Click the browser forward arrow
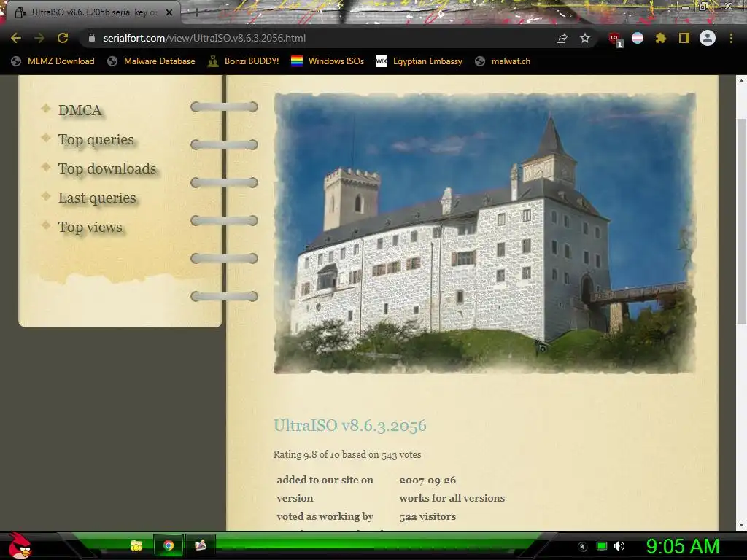The image size is (747, 560). 39,38
